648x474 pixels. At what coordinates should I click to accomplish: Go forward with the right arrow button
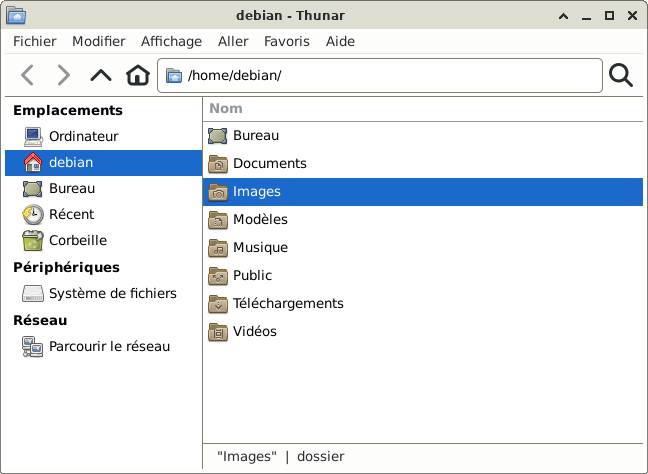(63, 75)
